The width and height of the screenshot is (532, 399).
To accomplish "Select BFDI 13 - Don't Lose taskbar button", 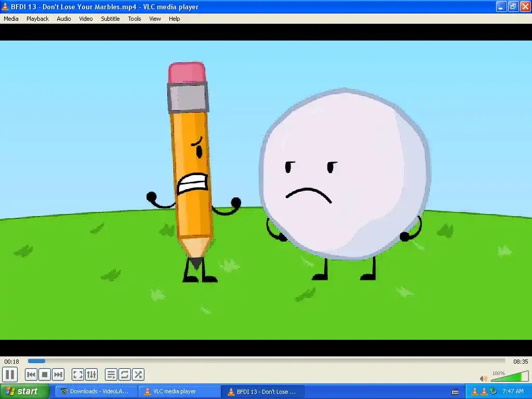I will [263, 392].
